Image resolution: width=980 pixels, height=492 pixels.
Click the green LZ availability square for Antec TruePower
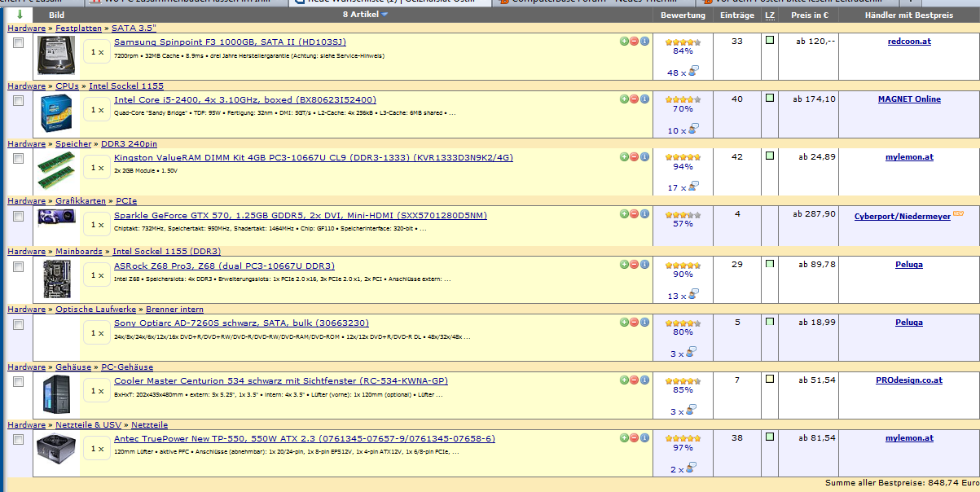(x=770, y=437)
